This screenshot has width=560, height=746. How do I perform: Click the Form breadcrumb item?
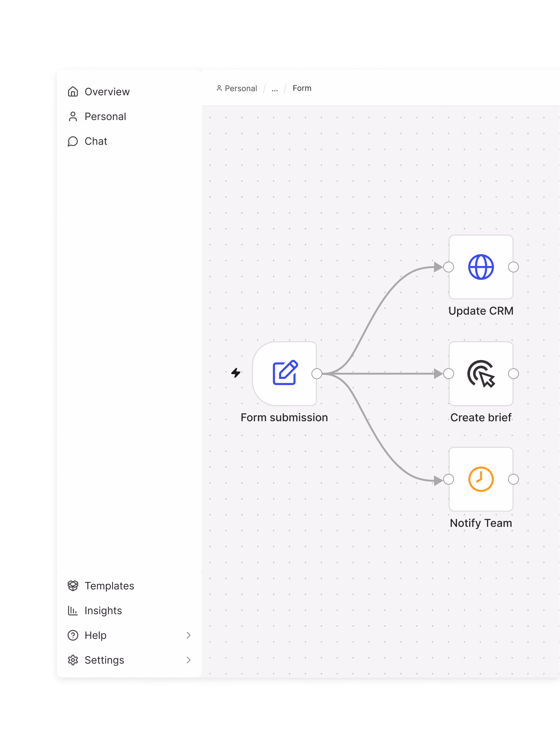302,88
